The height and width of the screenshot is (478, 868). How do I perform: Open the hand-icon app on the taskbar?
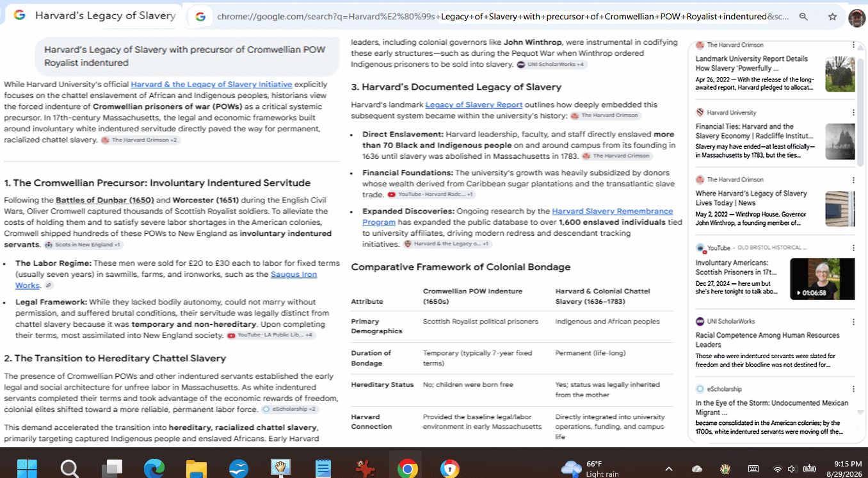280,468
